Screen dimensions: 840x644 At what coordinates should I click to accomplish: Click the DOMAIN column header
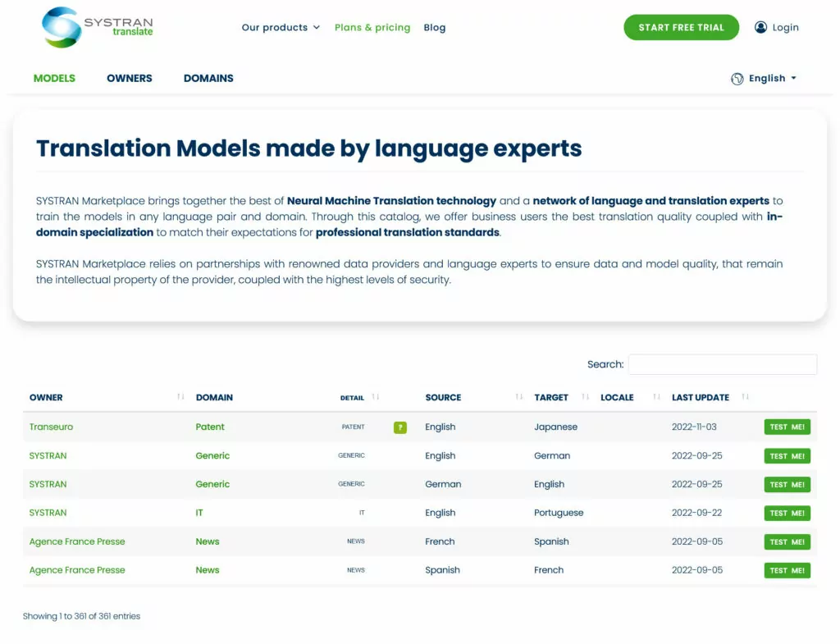pyautogui.click(x=214, y=398)
